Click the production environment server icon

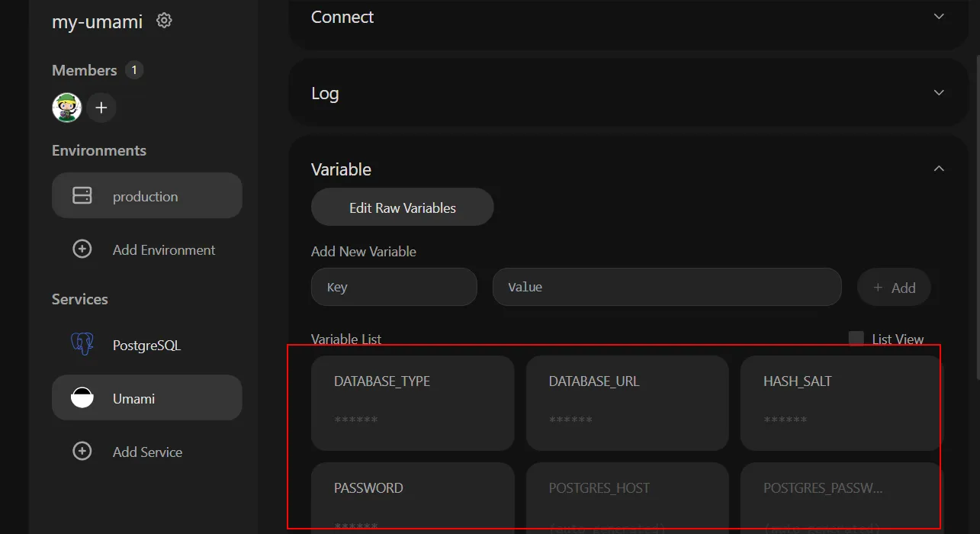tap(82, 196)
